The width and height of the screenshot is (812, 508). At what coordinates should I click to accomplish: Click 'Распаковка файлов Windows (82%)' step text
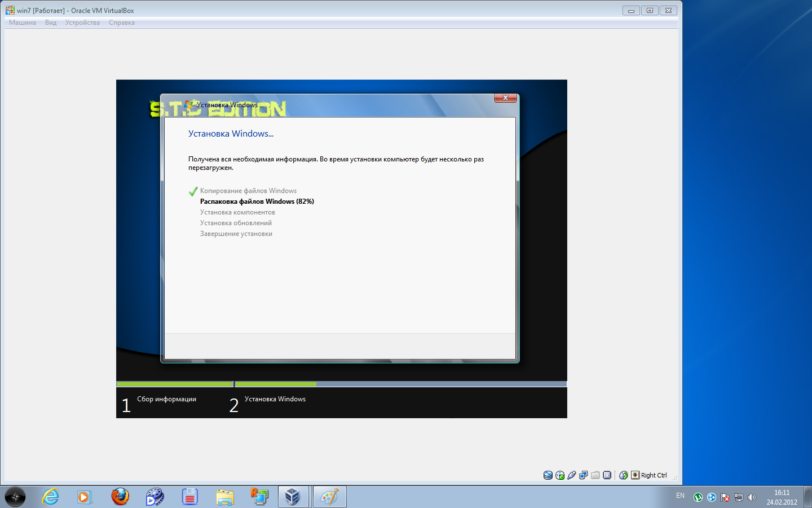(257, 202)
